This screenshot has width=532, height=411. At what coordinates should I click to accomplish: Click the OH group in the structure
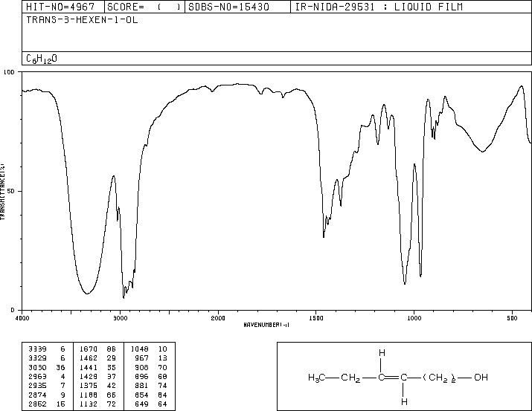click(x=481, y=377)
